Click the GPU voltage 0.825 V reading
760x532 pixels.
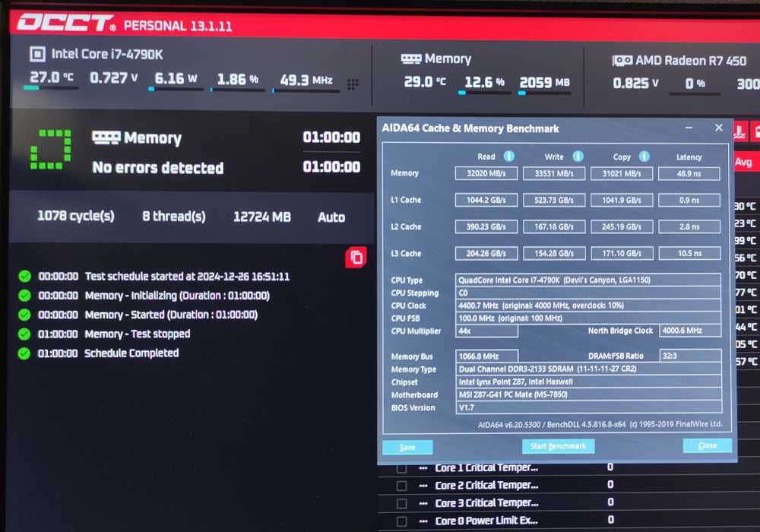click(635, 84)
